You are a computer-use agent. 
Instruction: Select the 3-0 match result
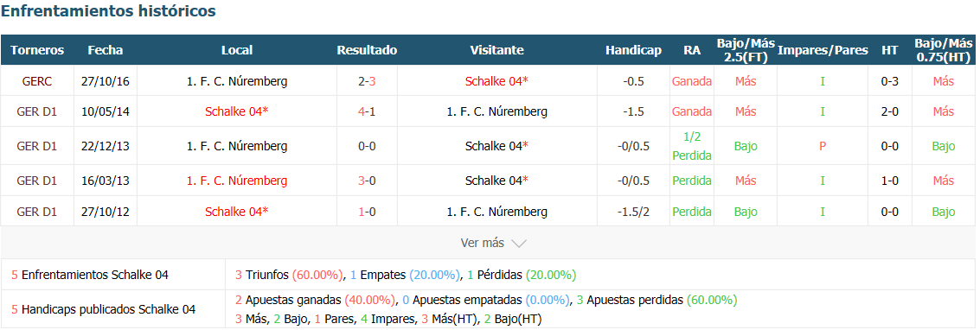tap(367, 181)
